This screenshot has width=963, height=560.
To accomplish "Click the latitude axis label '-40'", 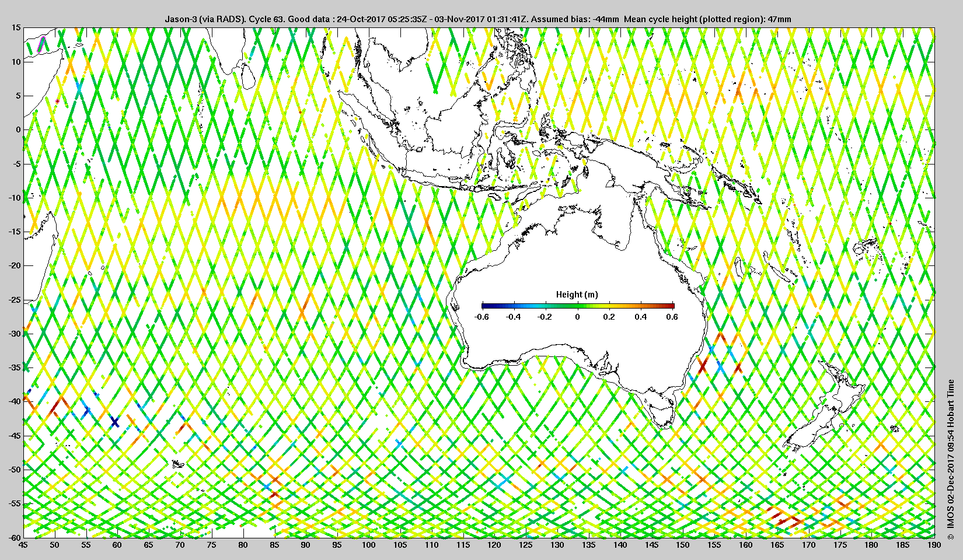I will pyautogui.click(x=14, y=401).
